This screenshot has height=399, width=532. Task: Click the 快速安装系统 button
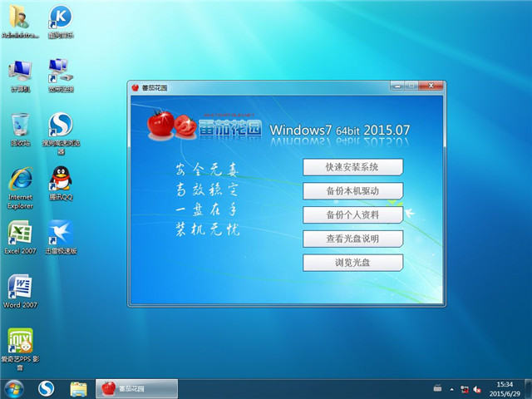click(x=352, y=167)
